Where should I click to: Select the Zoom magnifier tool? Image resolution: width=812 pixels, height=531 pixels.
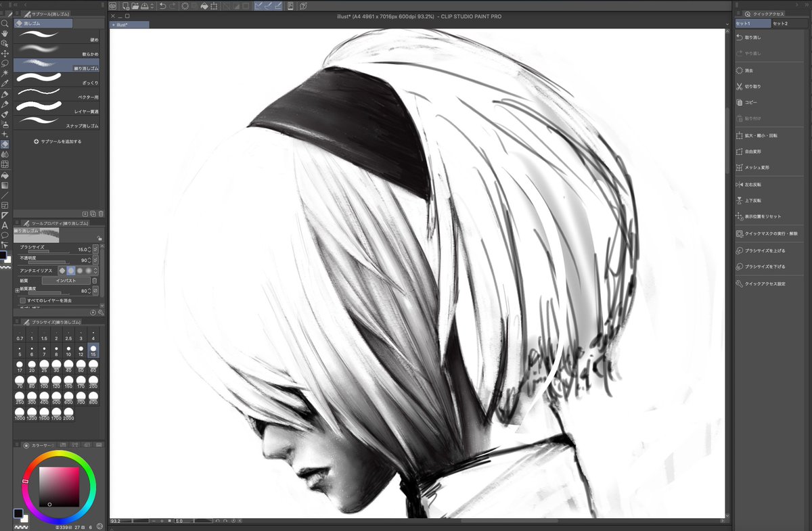click(x=5, y=23)
